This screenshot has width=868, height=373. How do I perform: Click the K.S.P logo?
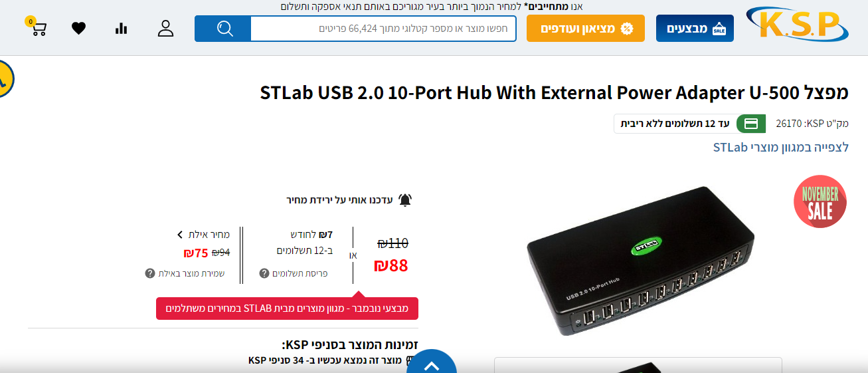pyautogui.click(x=797, y=25)
